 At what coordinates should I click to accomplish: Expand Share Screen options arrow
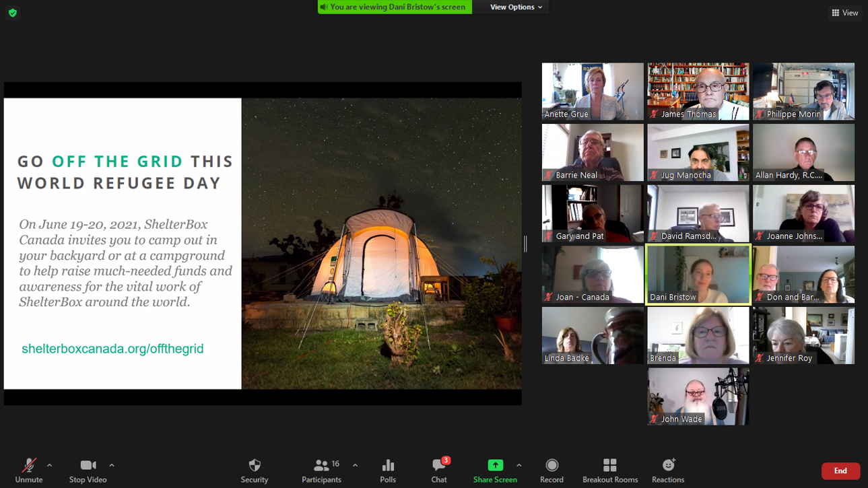click(519, 465)
